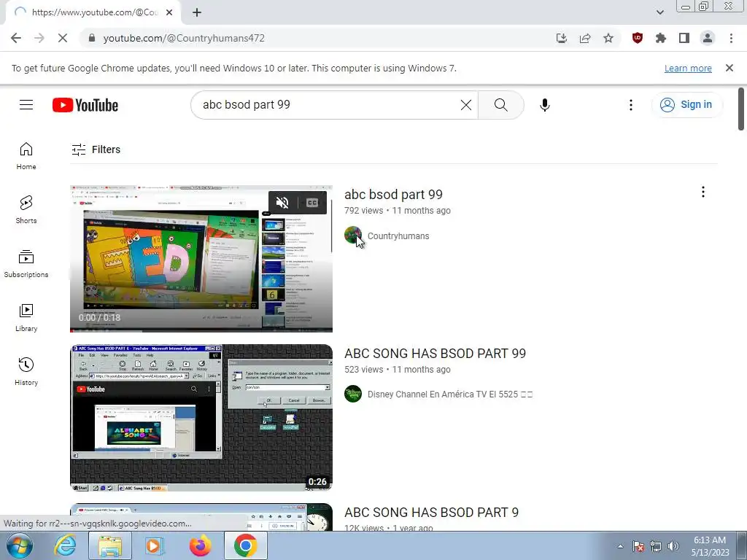This screenshot has width=747, height=560.
Task: Open options menu for abc bsod part 99
Action: 703,192
